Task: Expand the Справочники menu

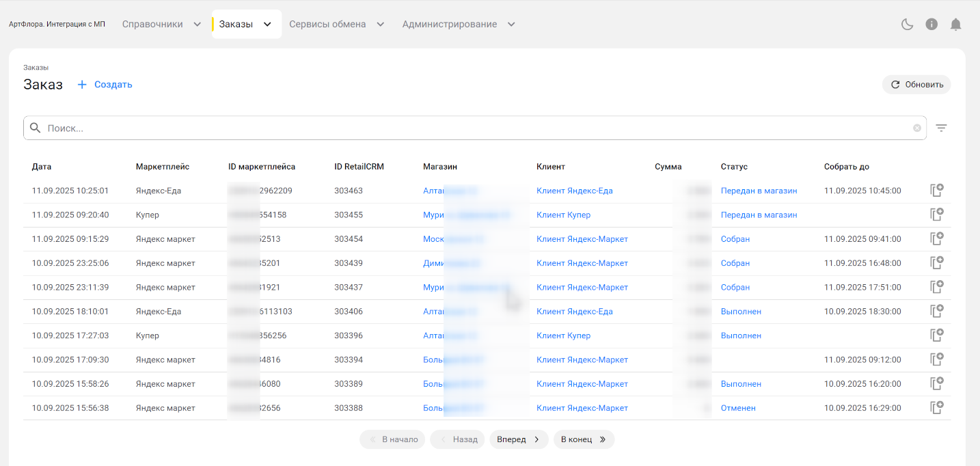Action: (161, 25)
